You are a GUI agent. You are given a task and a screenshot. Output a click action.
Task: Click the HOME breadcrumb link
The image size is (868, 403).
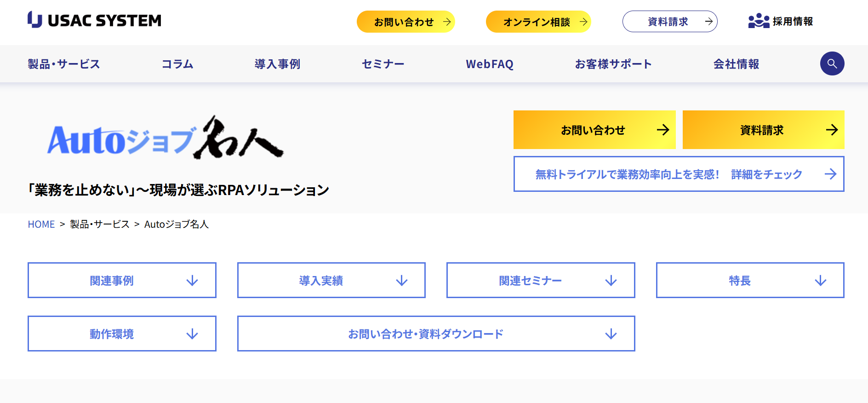(41, 224)
